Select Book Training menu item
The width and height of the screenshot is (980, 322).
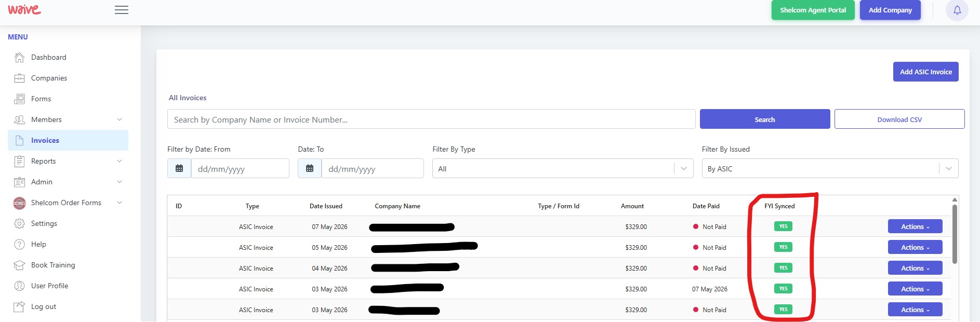pos(68,265)
